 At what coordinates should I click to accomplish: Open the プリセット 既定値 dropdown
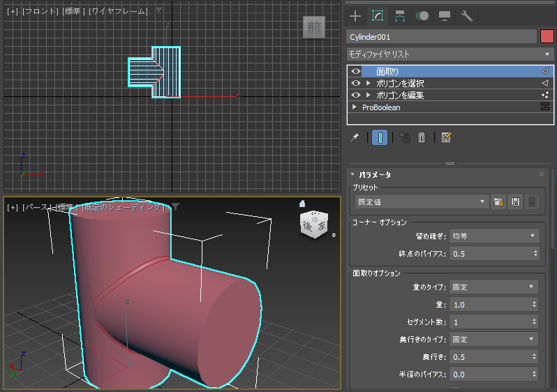coord(421,202)
